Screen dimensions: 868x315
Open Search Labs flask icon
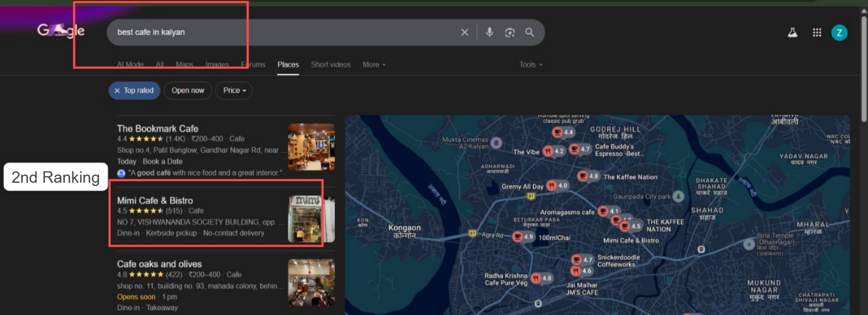(793, 33)
